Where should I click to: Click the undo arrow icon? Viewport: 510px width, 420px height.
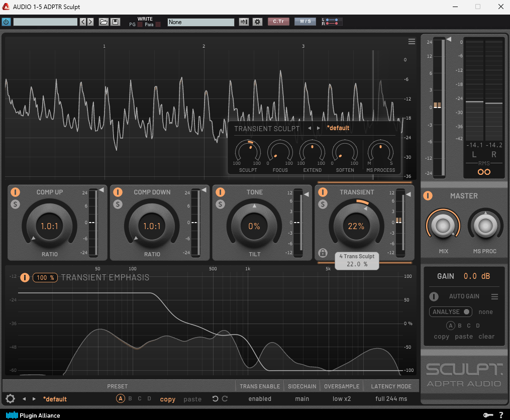[x=215, y=398]
